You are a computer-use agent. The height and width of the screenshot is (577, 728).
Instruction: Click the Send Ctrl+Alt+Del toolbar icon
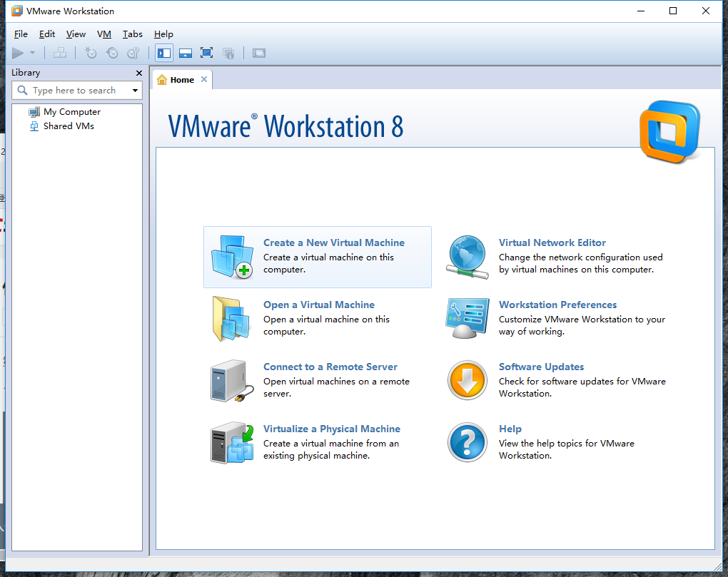(x=59, y=53)
